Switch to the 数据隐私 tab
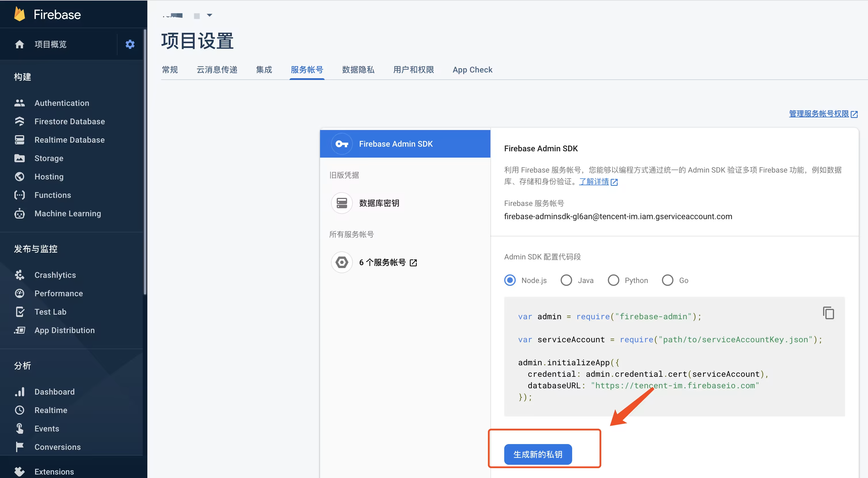The width and height of the screenshot is (868, 478). coord(358,70)
